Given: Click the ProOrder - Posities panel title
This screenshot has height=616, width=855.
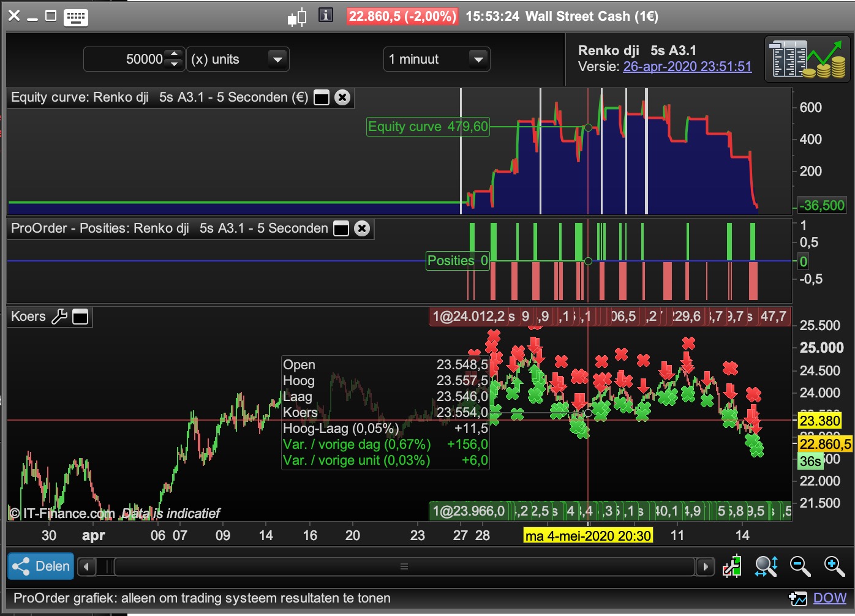Looking at the screenshot, I should 170,228.
